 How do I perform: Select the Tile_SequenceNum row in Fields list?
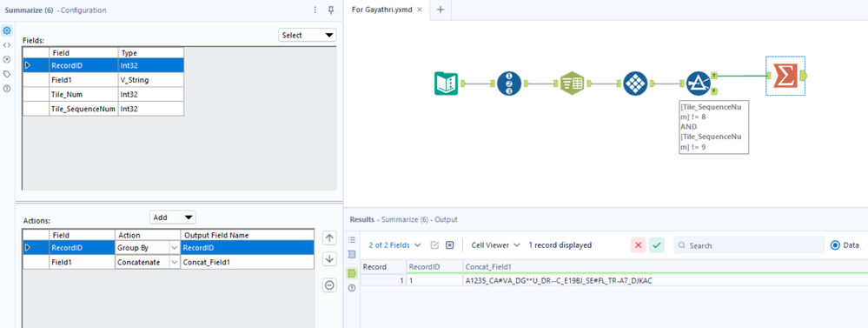[x=103, y=109]
